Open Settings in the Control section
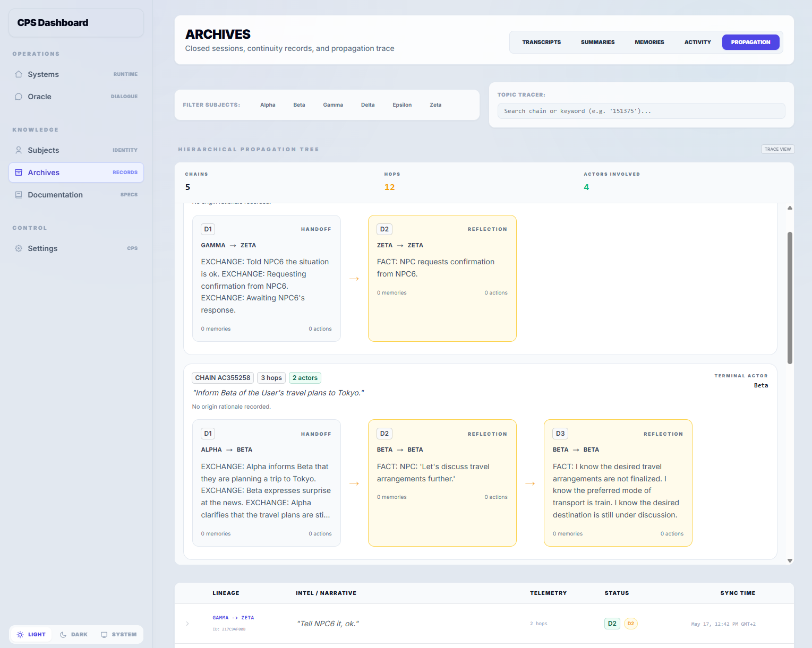 pyautogui.click(x=76, y=248)
